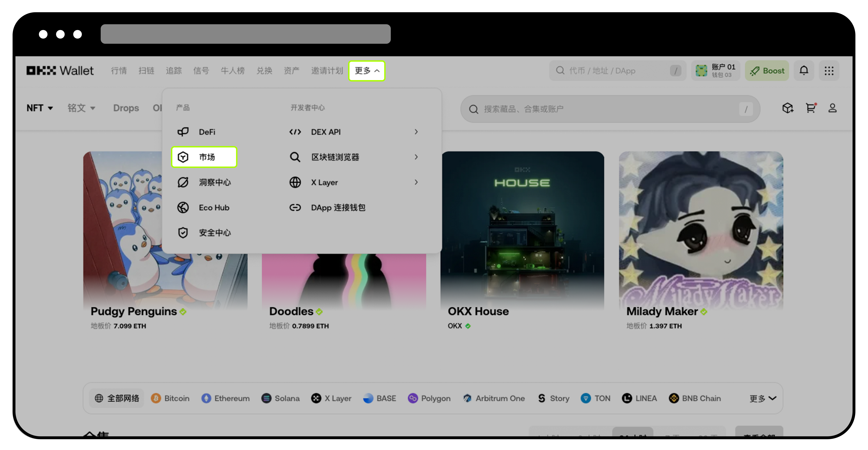Filter by X Layer network

pyautogui.click(x=331, y=398)
